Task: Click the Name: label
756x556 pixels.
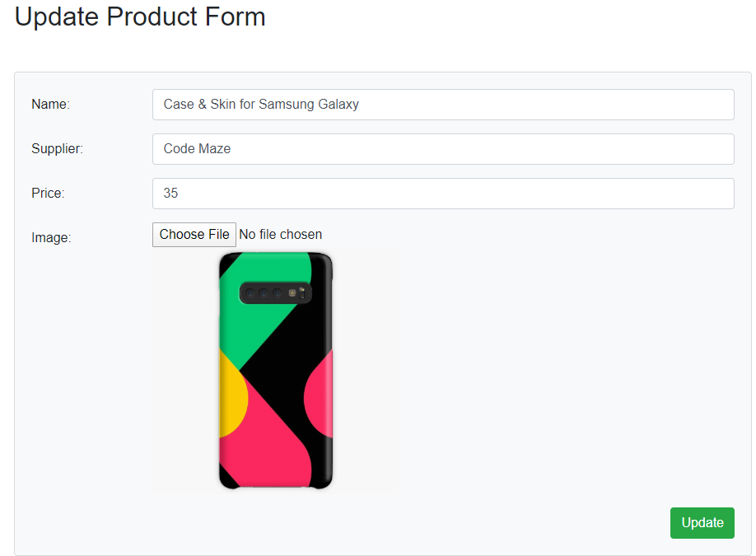Action: click(x=51, y=105)
